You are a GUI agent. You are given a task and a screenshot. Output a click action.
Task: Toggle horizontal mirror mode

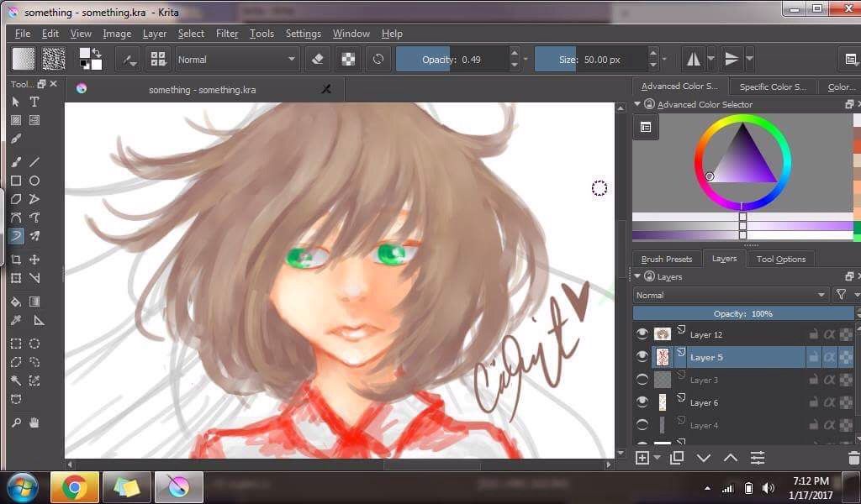pyautogui.click(x=694, y=60)
